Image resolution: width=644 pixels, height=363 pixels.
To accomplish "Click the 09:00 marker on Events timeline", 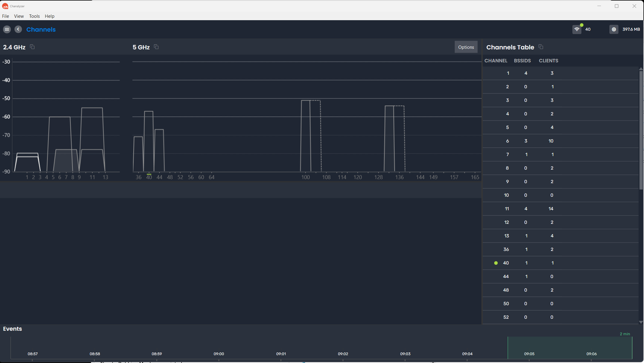I will pos(219,354).
